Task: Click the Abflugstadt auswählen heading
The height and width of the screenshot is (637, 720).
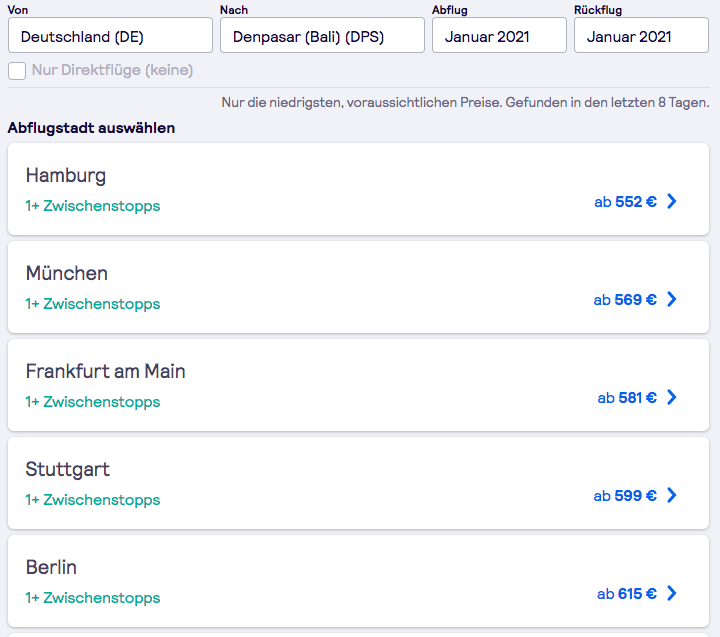Action: 91,128
